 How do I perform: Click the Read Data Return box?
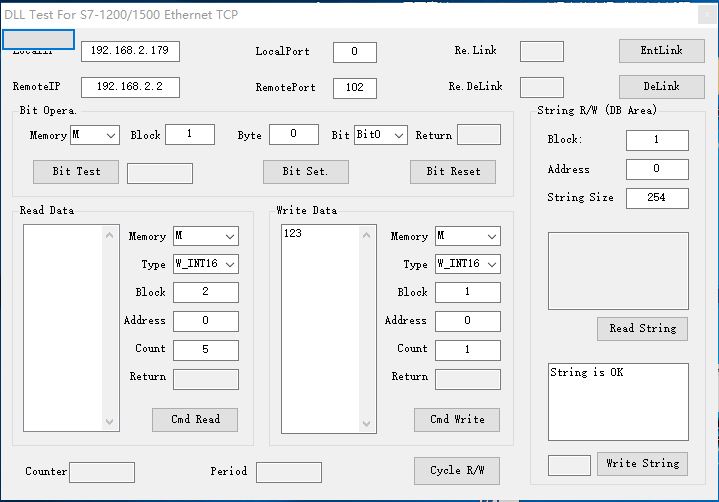[x=205, y=380]
